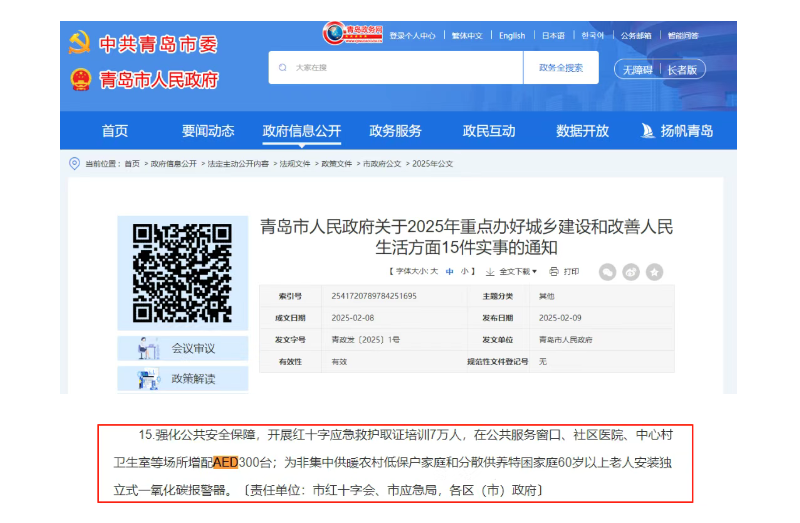Click the printer icon beside 打印
The image size is (800, 523).
tap(554, 271)
